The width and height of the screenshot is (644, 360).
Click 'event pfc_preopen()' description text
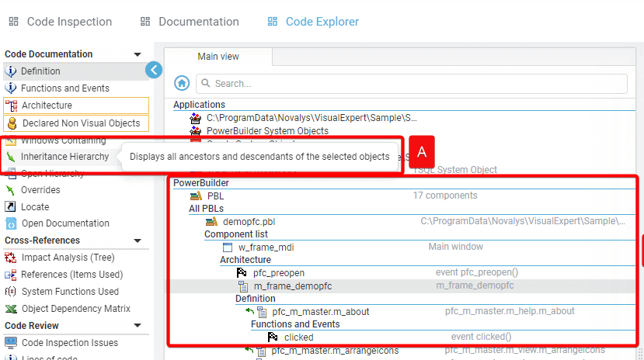[477, 272]
